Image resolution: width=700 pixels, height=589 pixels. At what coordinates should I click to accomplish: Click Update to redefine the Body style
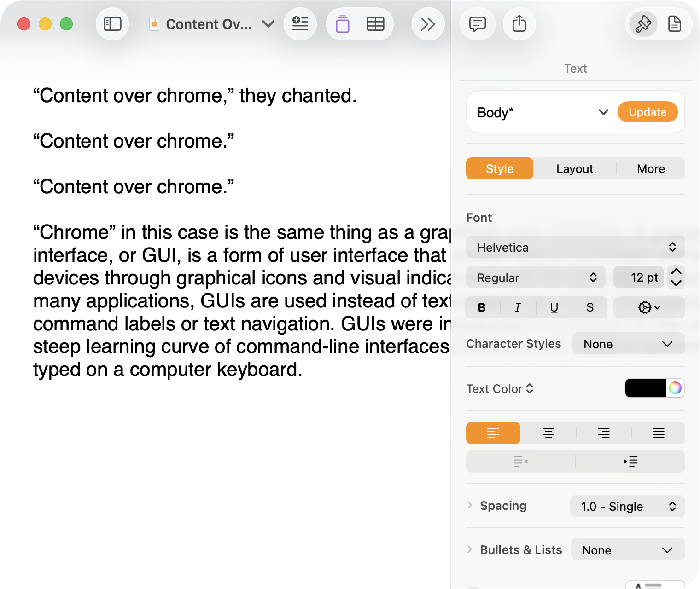(x=647, y=112)
